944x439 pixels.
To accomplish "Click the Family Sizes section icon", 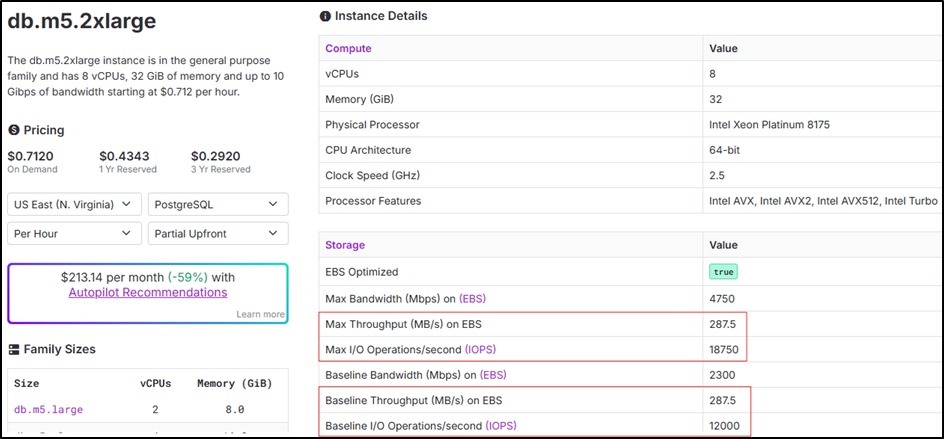I will point(14,350).
